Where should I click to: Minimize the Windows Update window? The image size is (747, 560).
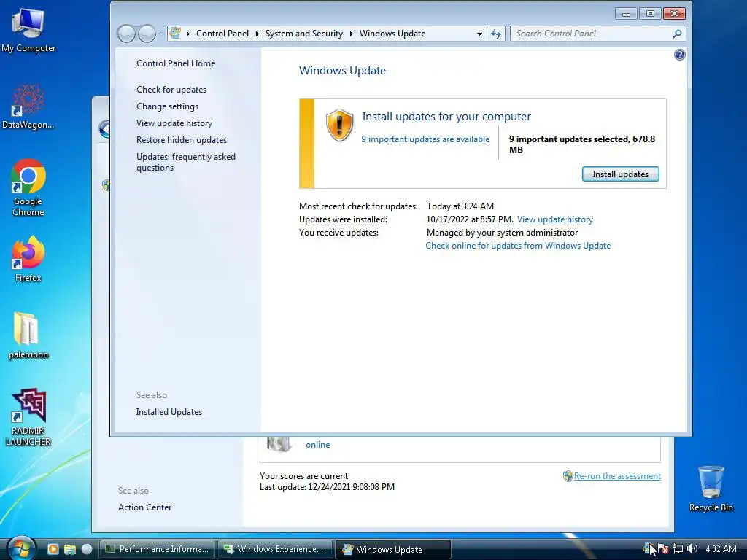[x=626, y=14]
